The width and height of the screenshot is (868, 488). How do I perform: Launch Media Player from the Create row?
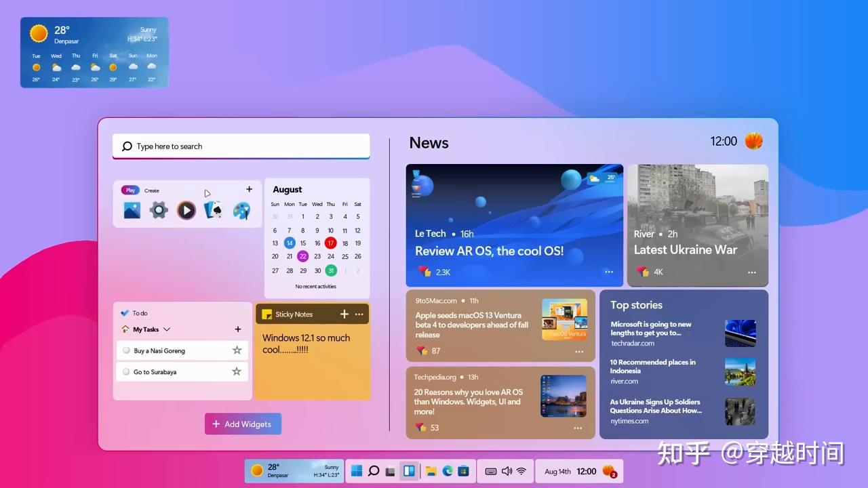point(186,210)
